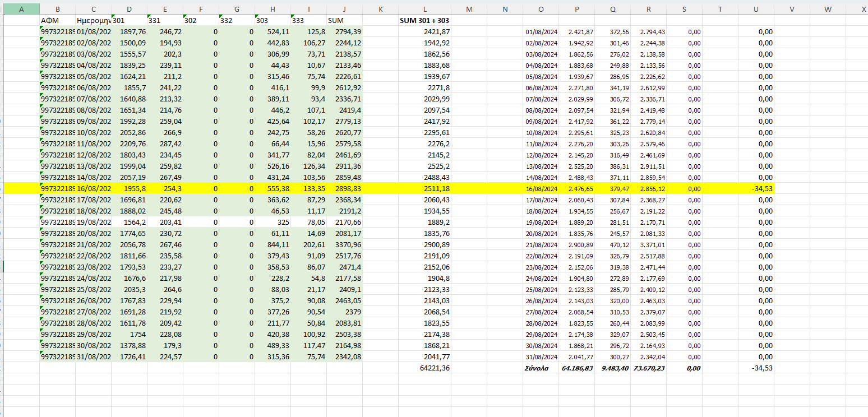Image resolution: width=868 pixels, height=417 pixels.
Task: Select the 'SUM 301 + 303' header cell
Action: click(x=425, y=20)
